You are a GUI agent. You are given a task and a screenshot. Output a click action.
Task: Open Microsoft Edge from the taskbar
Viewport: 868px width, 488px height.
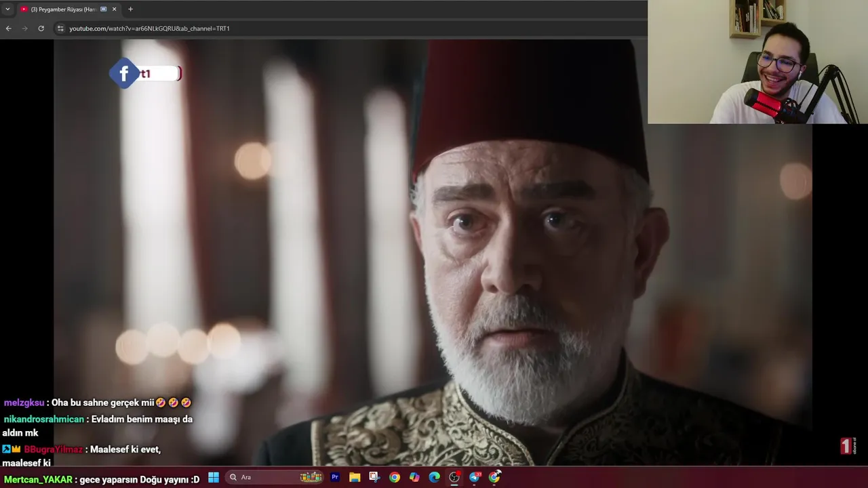[x=434, y=477]
